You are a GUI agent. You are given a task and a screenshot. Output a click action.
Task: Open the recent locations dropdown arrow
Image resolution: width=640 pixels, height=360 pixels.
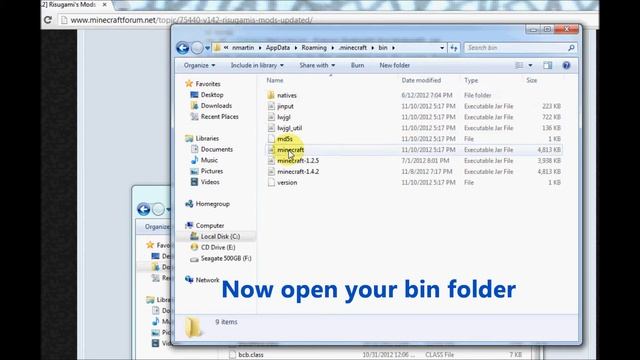[x=207, y=48]
